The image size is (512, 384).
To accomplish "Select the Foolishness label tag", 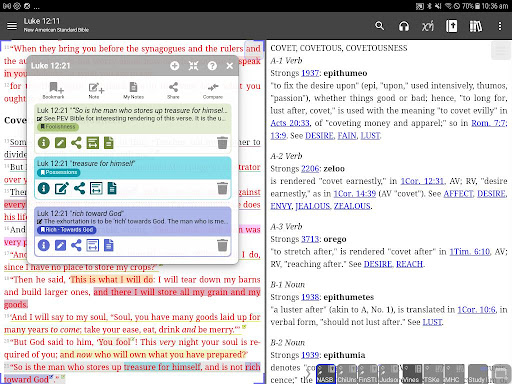I will coord(58,127).
